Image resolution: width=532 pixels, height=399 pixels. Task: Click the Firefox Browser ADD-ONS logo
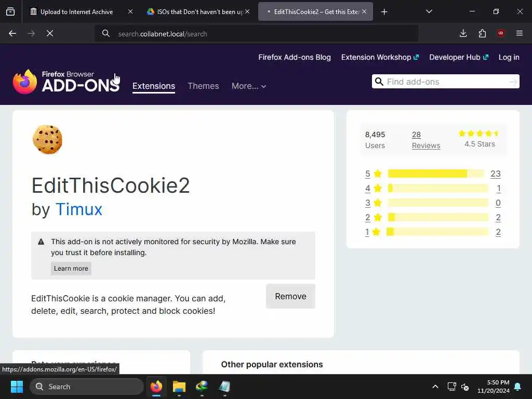click(x=66, y=82)
